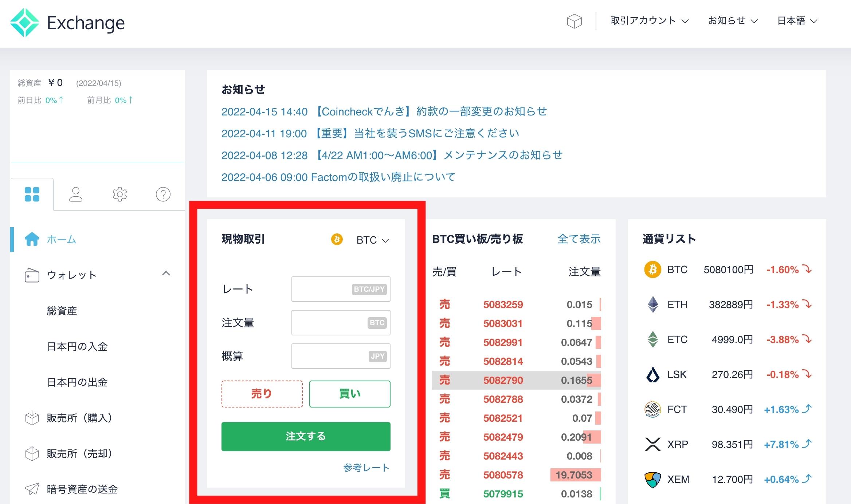
Task: Click 全て表示 in the order book
Action: 579,239
